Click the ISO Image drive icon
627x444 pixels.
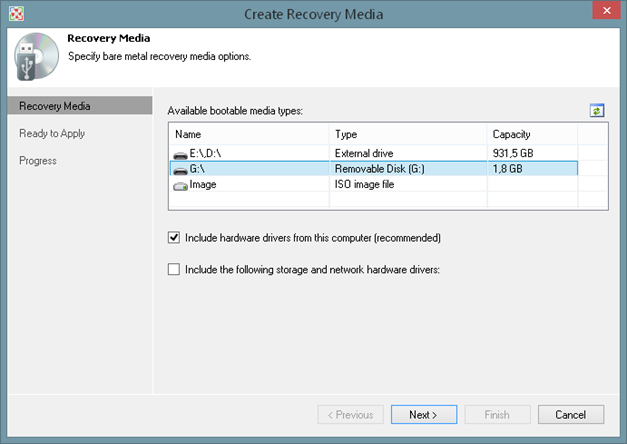tap(180, 185)
